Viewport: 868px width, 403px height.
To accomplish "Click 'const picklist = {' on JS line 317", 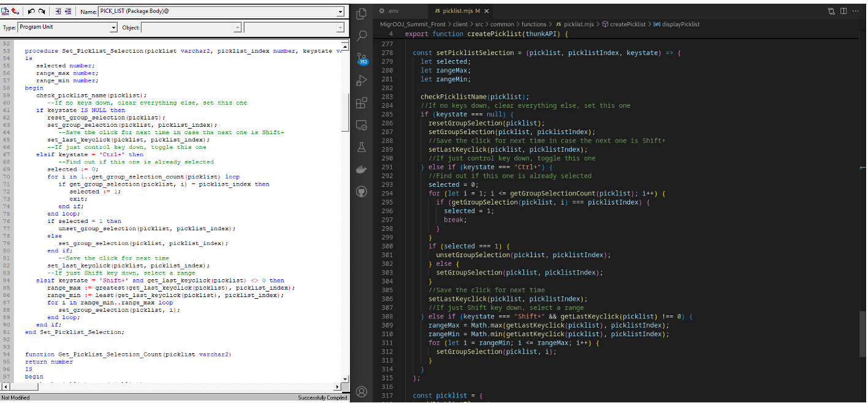I will (x=447, y=396).
